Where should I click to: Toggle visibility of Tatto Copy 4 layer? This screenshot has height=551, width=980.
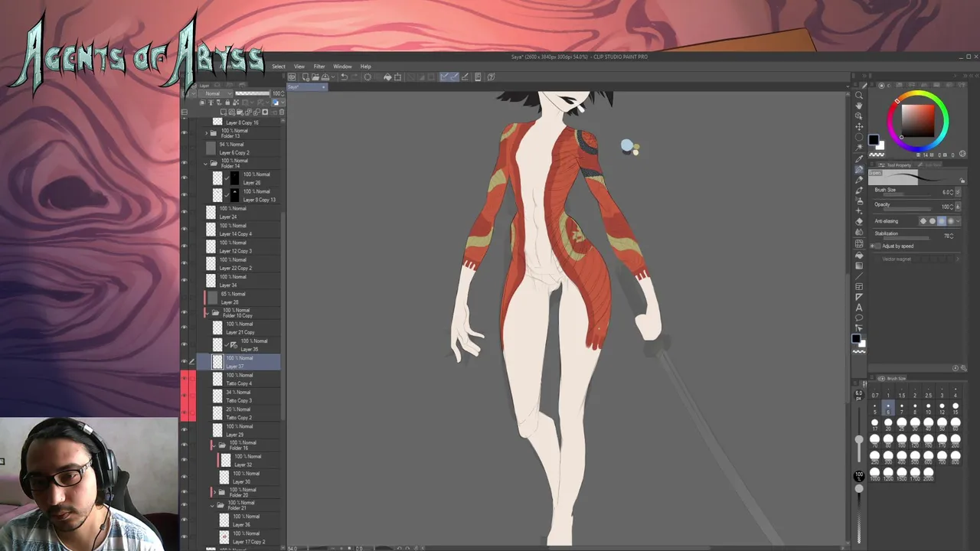click(184, 379)
